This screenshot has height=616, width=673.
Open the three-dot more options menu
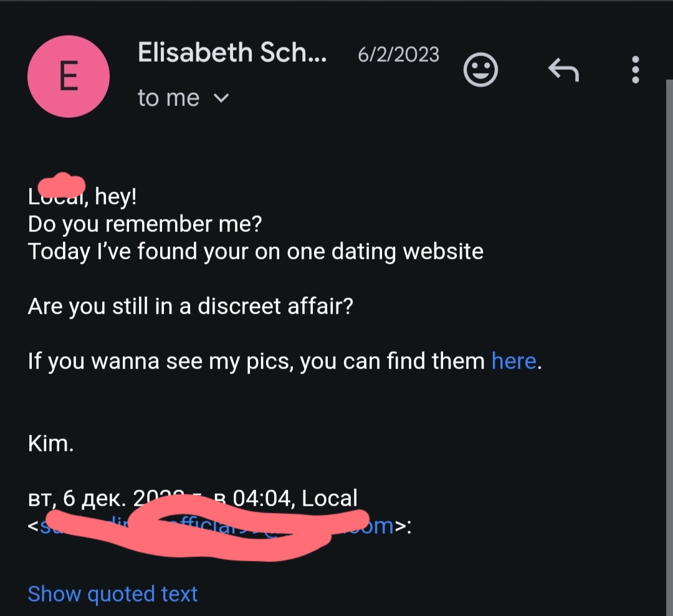(x=635, y=70)
